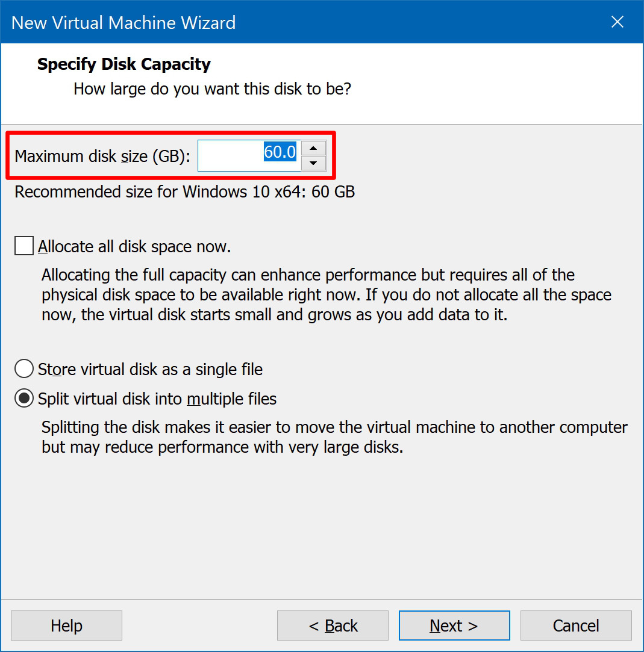Cancel the New Virtual Machine Wizard

[576, 626]
